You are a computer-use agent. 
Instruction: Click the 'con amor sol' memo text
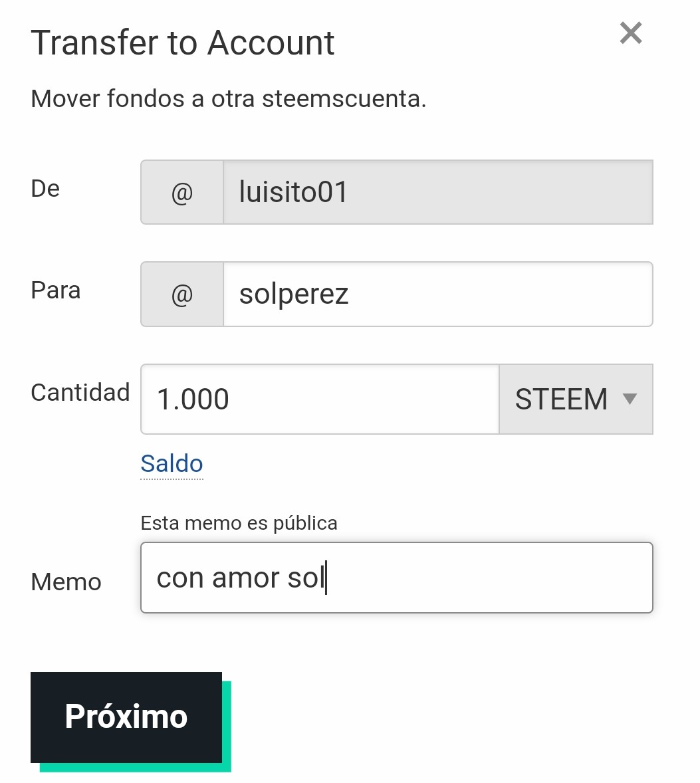(241, 578)
